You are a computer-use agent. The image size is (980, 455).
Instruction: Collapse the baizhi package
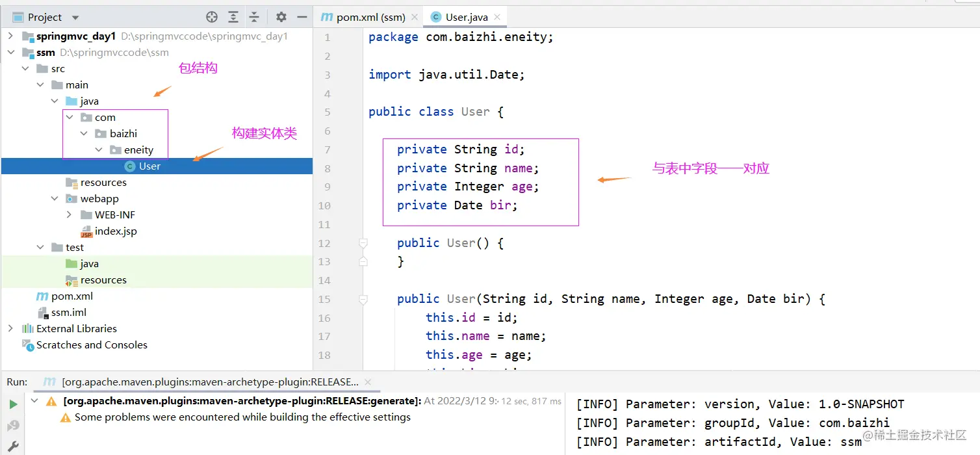coord(84,134)
